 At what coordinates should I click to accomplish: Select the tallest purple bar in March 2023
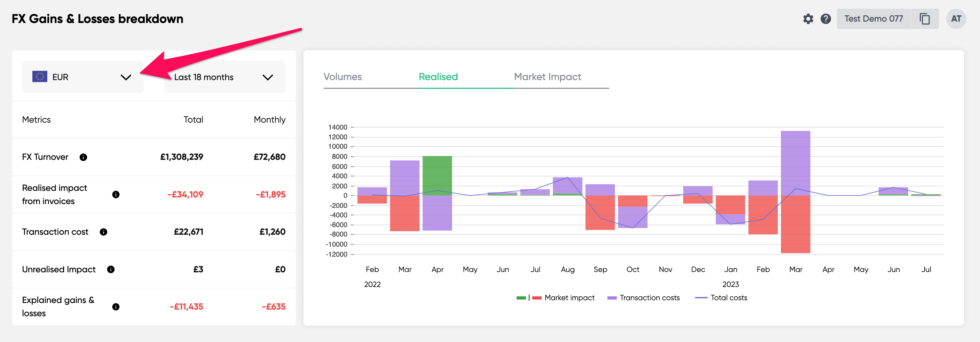tap(795, 164)
